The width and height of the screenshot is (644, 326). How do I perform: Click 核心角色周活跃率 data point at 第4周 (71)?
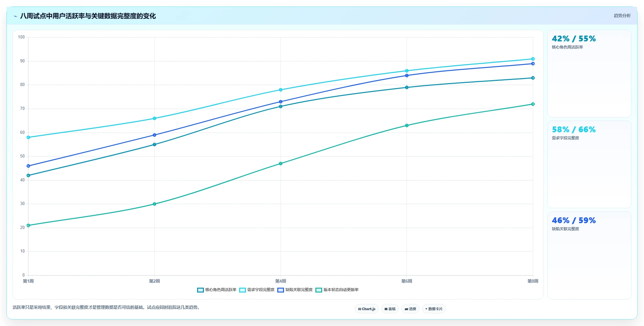280,106
